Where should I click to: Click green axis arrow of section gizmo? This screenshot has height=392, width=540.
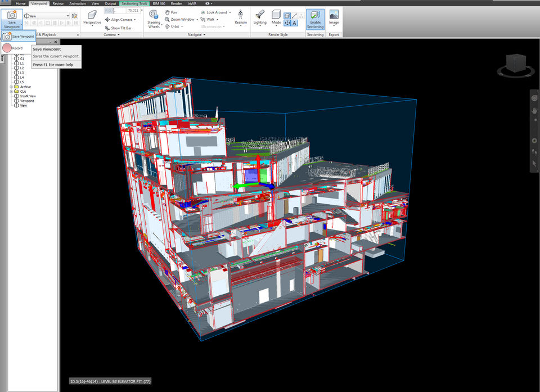[x=246, y=186]
